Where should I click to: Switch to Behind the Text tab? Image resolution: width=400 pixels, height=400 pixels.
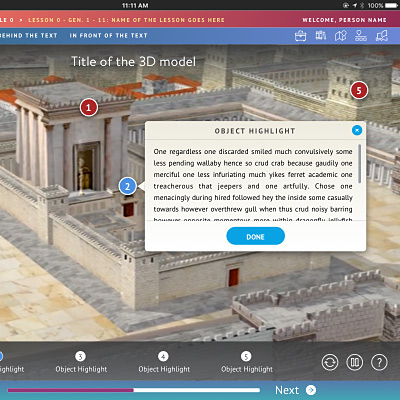[x=29, y=35]
